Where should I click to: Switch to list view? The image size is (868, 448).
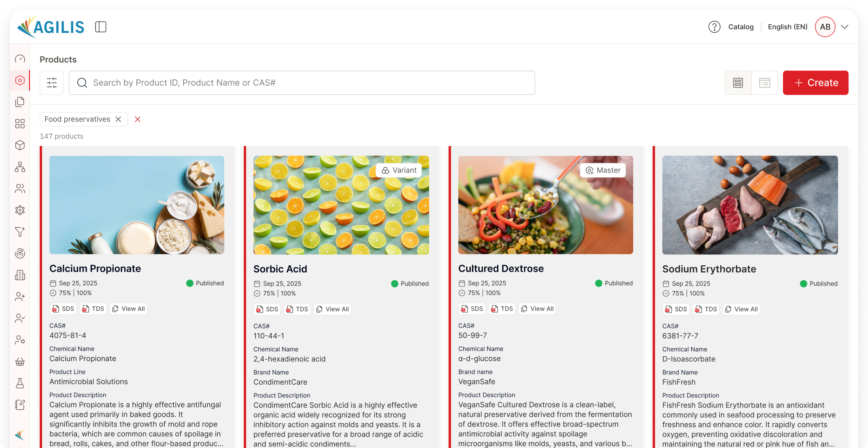click(764, 83)
